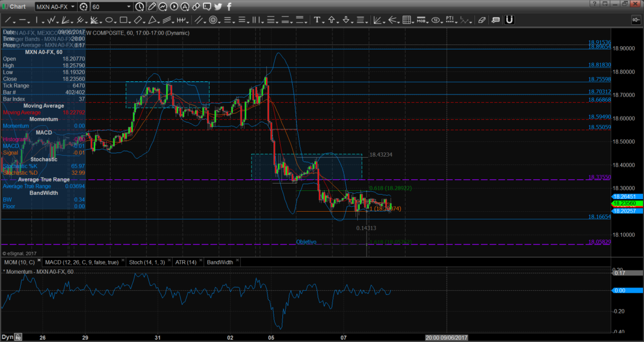The image size is (644, 342).
Task: Select the rectangle drawing tool
Action: click(123, 20)
